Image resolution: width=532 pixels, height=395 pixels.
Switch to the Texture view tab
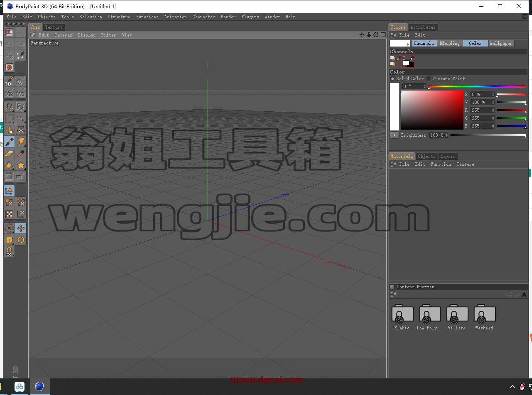point(54,27)
